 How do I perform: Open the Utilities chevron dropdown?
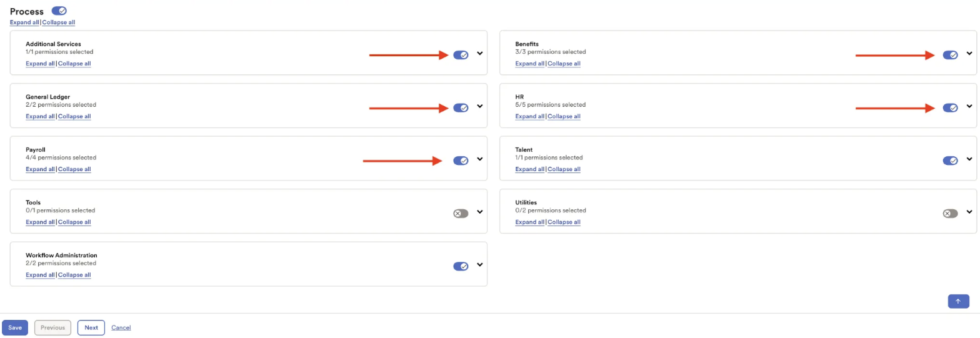pyautogui.click(x=969, y=212)
